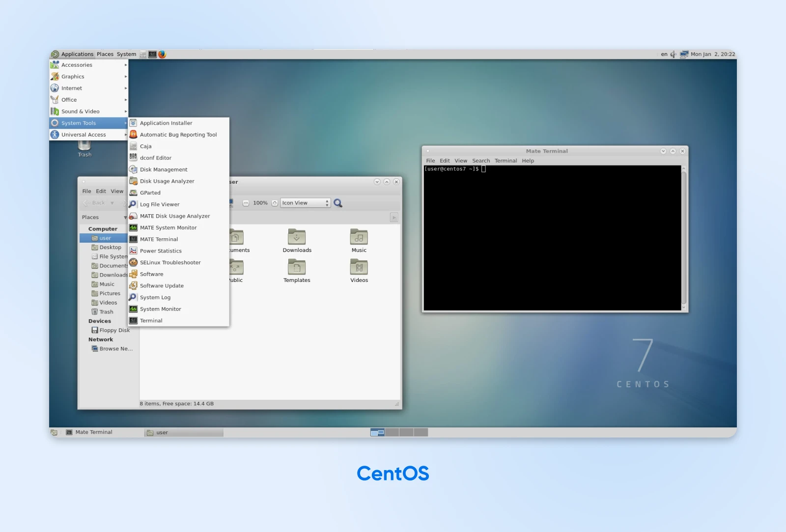Switch to the second workspace

[x=392, y=432]
